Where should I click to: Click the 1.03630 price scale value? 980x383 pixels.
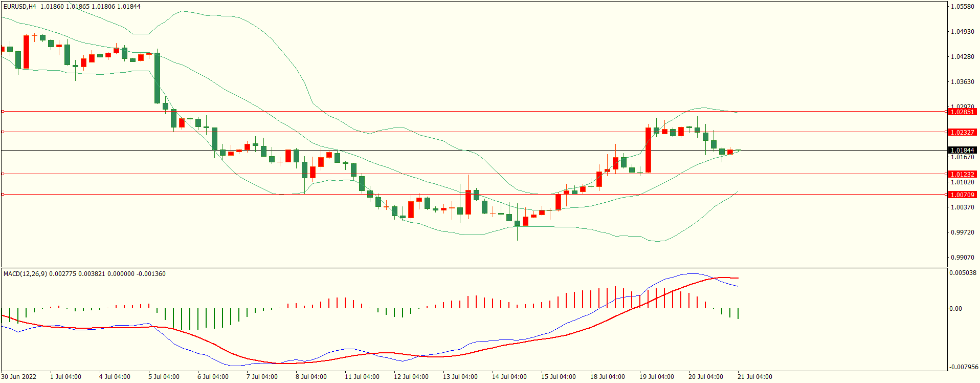[963, 82]
